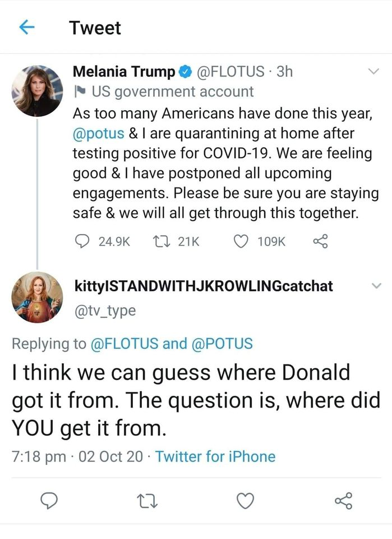View the FLOTUS account profile picture
This screenshot has width=392, height=539.
pyautogui.click(x=37, y=91)
